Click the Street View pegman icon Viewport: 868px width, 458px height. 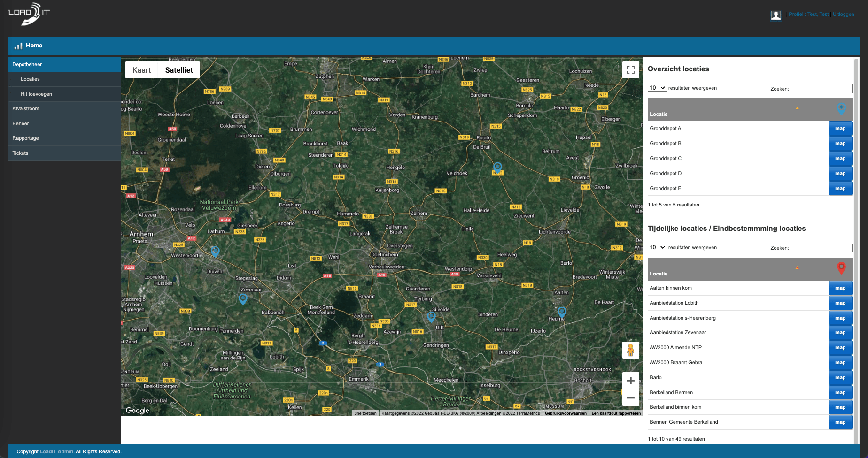coord(630,350)
